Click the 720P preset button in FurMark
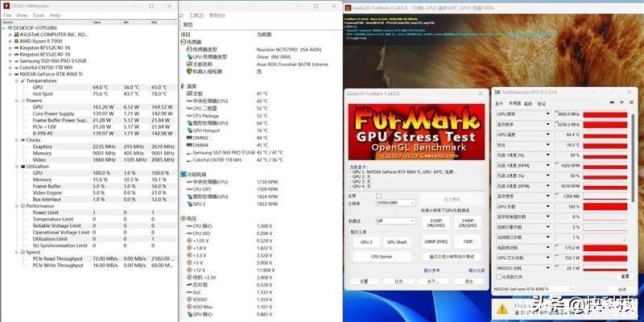The height and width of the screenshot is (322, 644). pyautogui.click(x=468, y=242)
